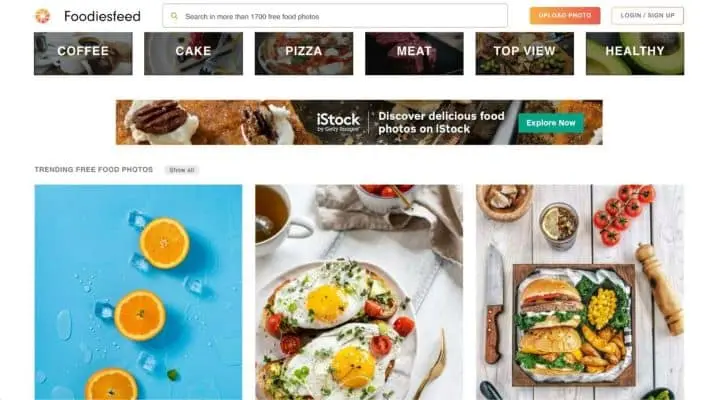Click the Trending Free Food Photos heading
This screenshot has width=718, height=400.
pos(94,169)
